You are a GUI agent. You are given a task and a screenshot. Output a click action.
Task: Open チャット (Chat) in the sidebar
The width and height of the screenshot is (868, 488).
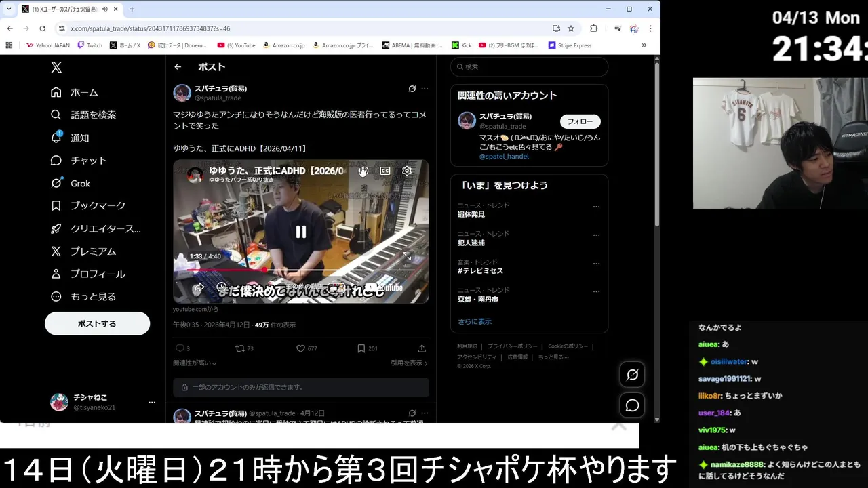coord(79,160)
